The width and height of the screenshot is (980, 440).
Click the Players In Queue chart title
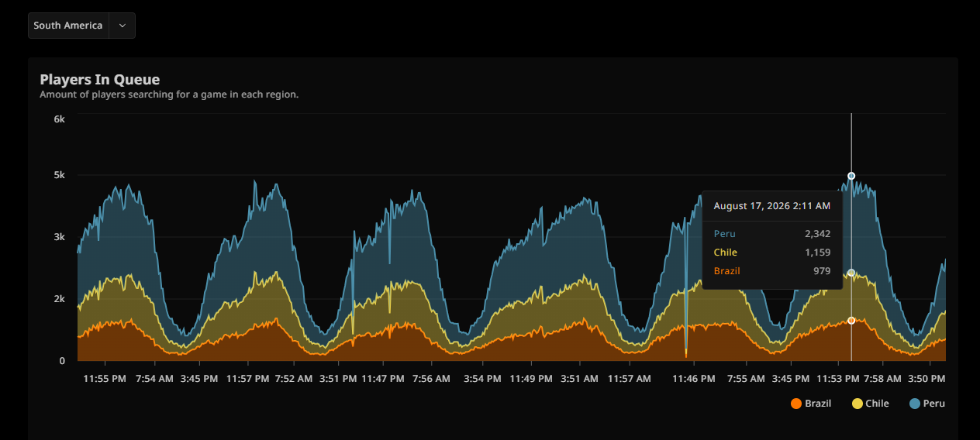point(100,79)
